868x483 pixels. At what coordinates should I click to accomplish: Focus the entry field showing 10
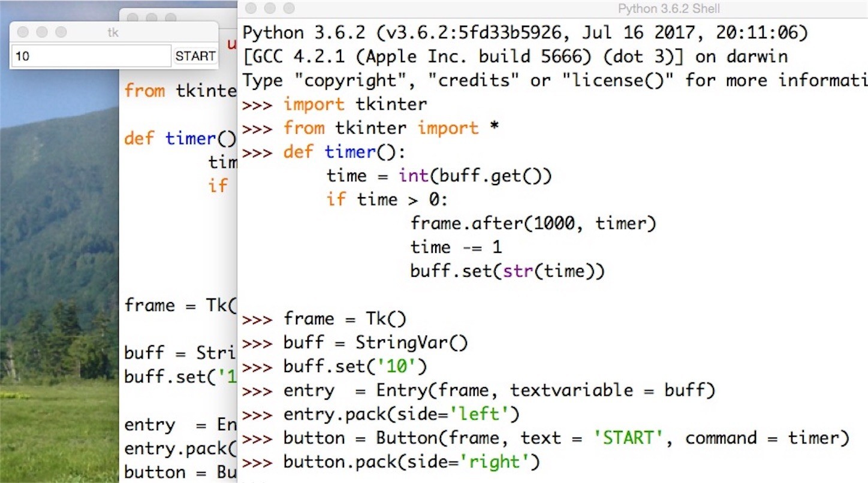[x=91, y=56]
